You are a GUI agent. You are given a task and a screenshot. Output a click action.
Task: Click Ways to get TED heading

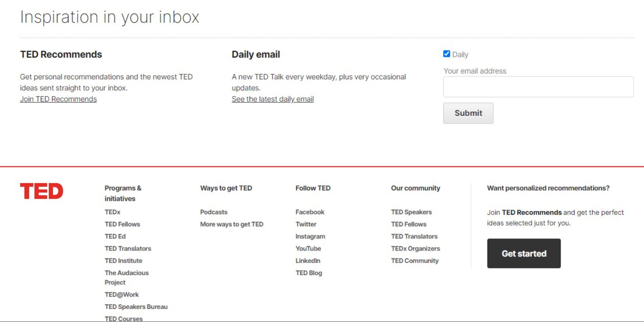click(226, 188)
